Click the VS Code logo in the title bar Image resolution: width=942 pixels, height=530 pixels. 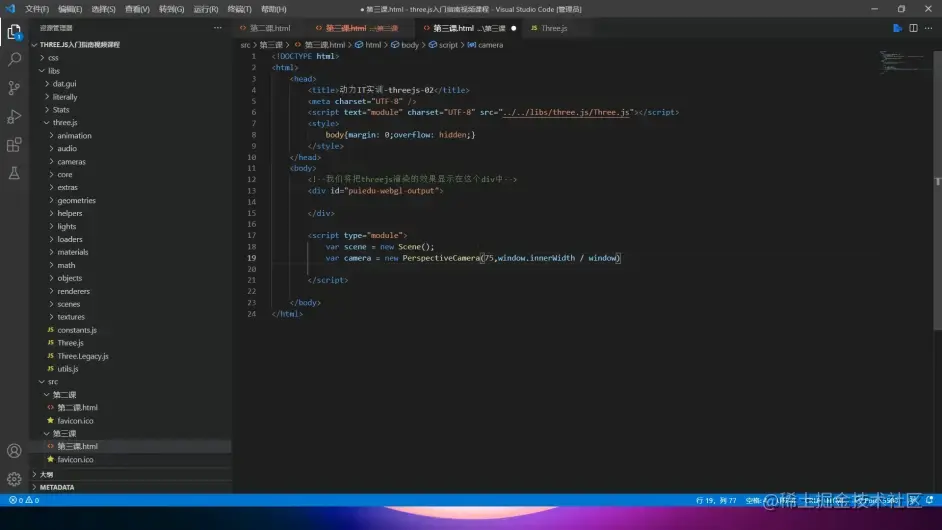click(x=10, y=9)
